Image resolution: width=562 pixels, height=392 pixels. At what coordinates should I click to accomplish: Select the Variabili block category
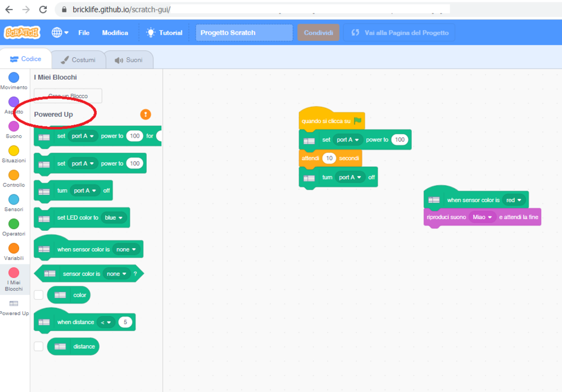(x=13, y=252)
